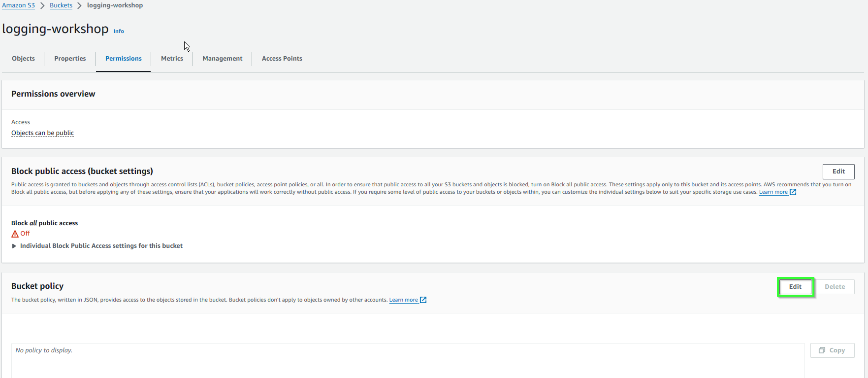Edit Block public access settings
Image resolution: width=868 pixels, height=378 pixels.
coord(838,172)
